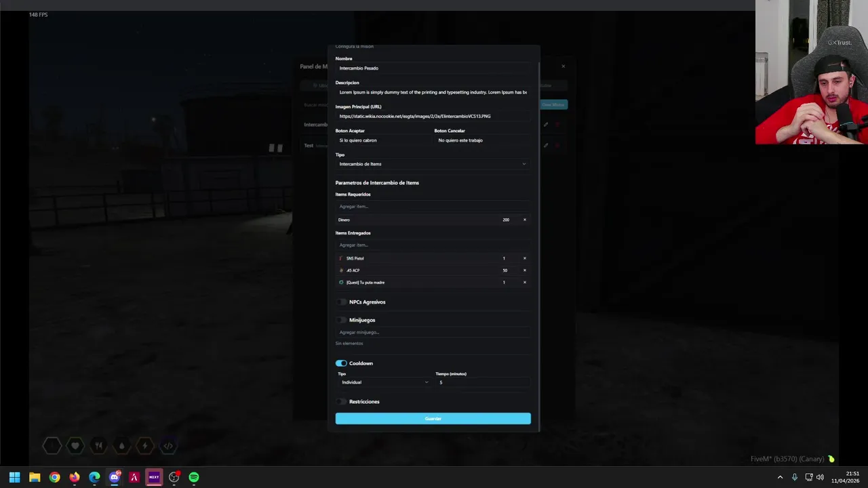
Task: Remove the [Quest] Tu puta madre item
Action: (524, 283)
